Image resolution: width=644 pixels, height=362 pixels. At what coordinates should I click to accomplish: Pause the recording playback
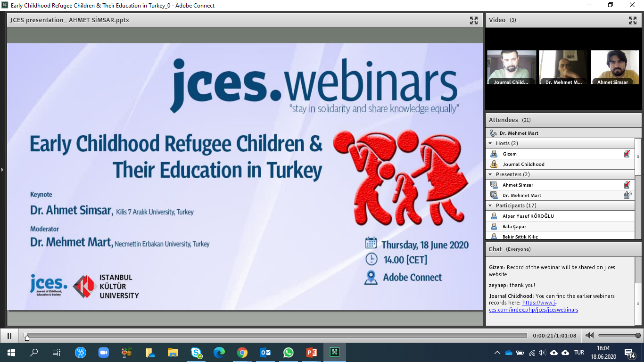[9, 336]
